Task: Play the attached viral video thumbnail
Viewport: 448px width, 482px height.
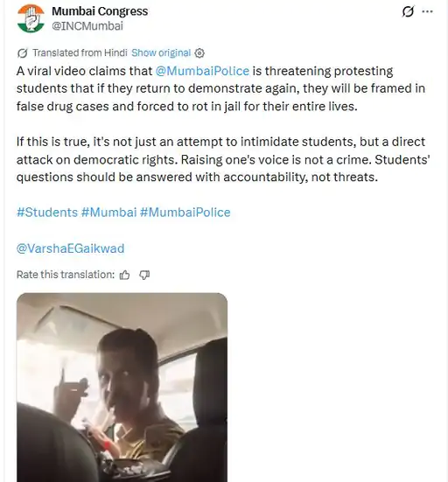Action: [122, 388]
